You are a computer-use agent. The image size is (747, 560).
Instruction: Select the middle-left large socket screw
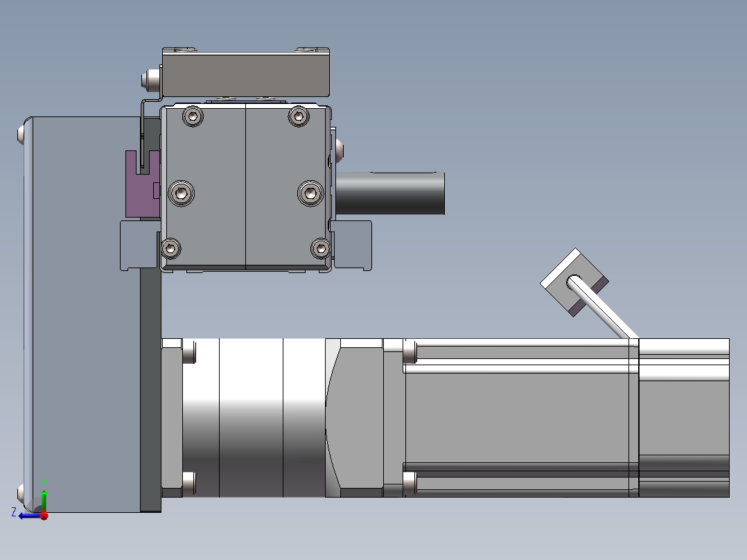click(182, 193)
